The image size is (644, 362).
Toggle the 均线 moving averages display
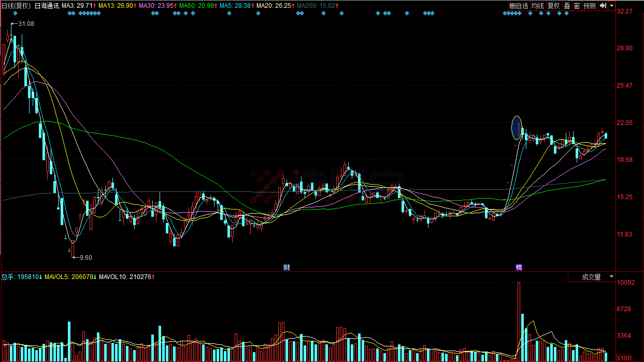538,6
